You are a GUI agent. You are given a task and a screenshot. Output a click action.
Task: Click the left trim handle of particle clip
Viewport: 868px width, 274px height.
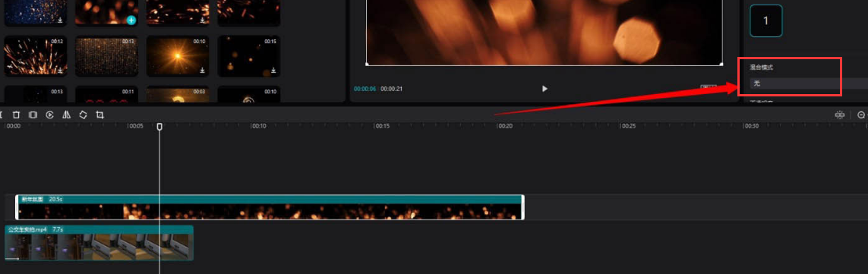coord(17,207)
